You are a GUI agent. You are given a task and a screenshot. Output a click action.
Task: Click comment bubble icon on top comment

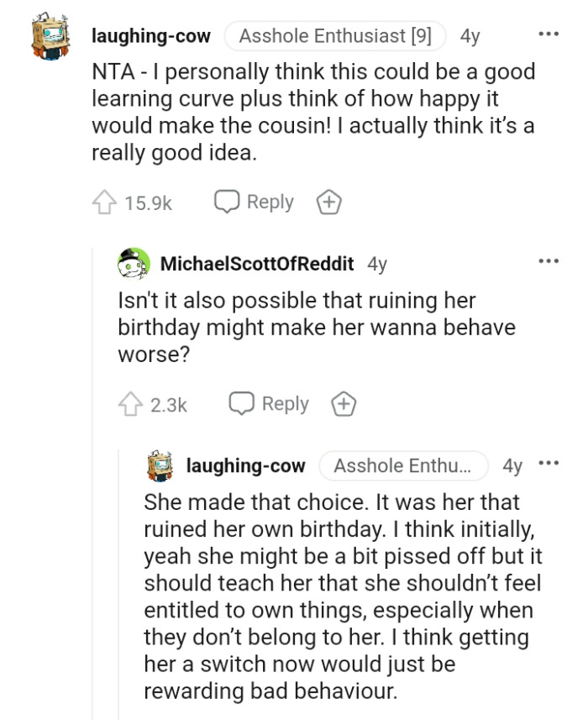point(226,202)
